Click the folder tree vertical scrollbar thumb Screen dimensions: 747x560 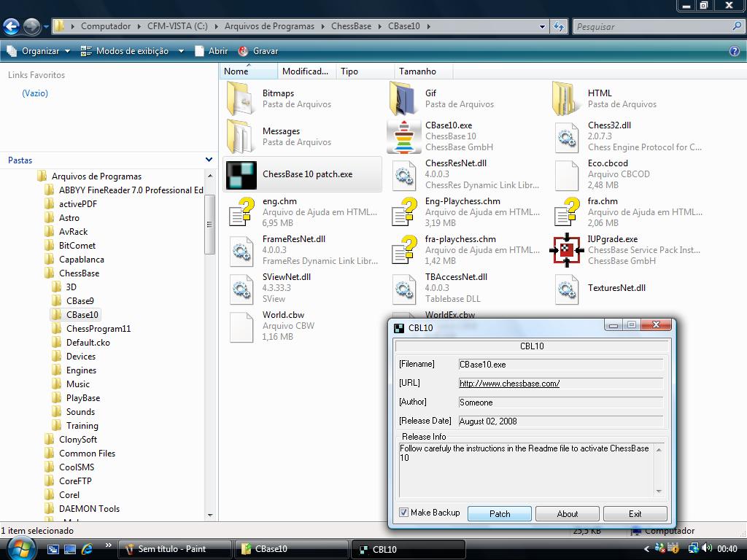(209, 225)
